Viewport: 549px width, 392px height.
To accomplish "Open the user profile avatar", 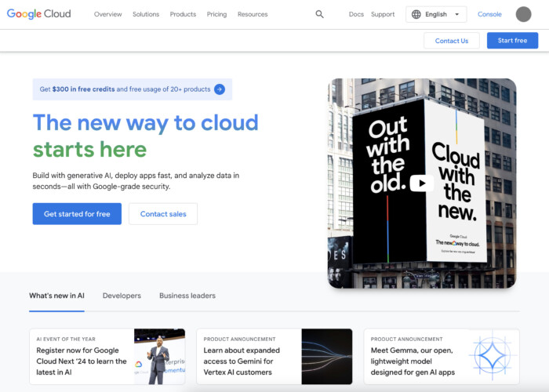I will (523, 14).
